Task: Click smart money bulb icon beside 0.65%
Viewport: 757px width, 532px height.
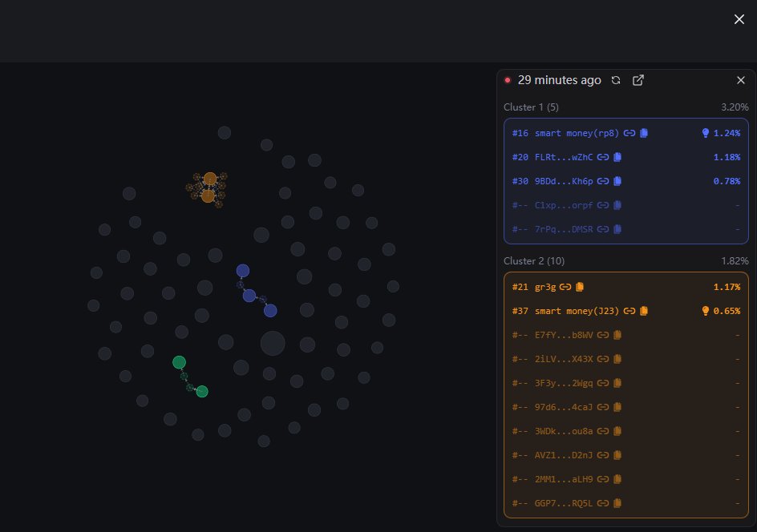Action: click(x=706, y=311)
